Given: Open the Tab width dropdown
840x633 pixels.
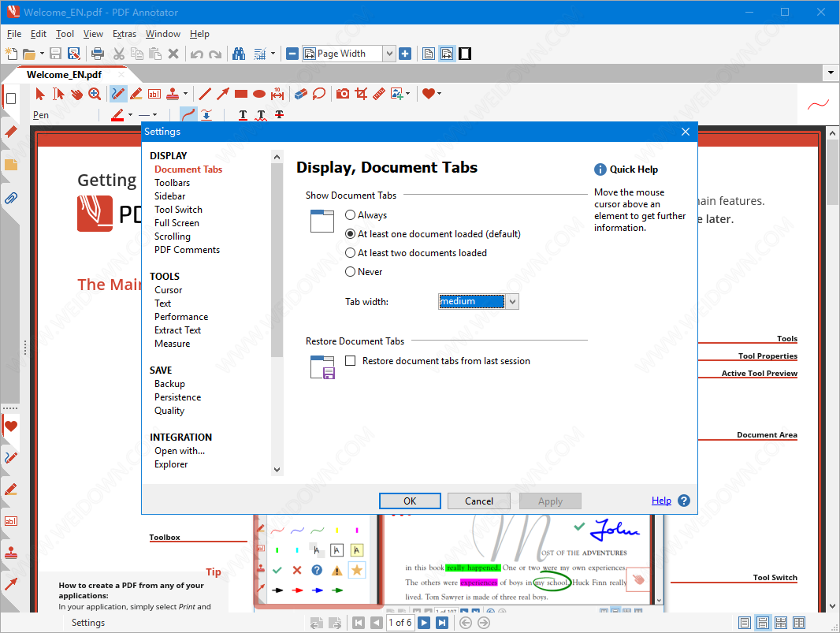Looking at the screenshot, I should (x=512, y=301).
